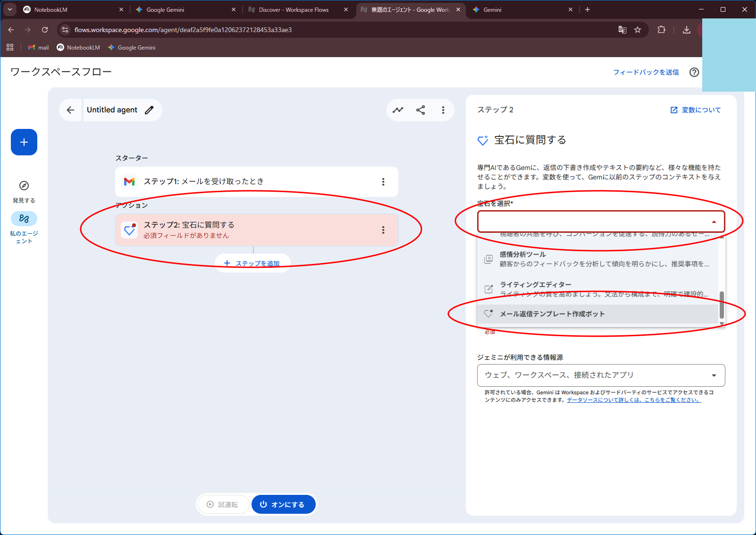Select 感情分析ツール from the list
Image resolution: width=756 pixels, height=535 pixels.
point(522,255)
